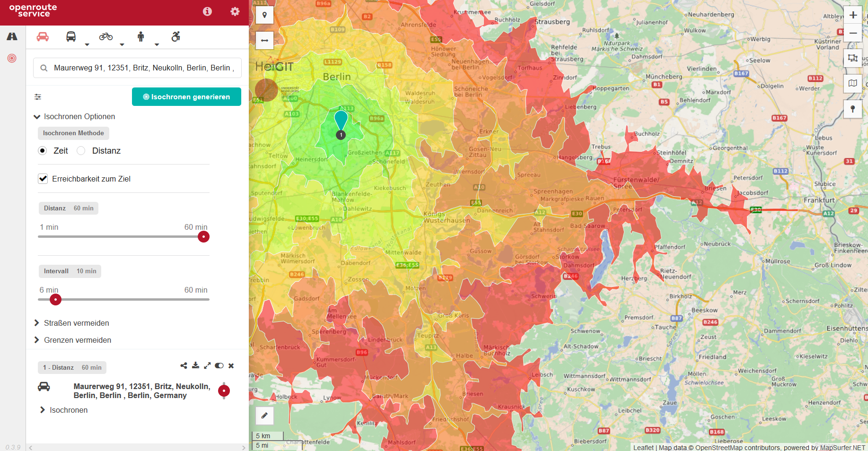Select the car travel profile
Viewport: 868px width, 451px height.
(x=43, y=37)
